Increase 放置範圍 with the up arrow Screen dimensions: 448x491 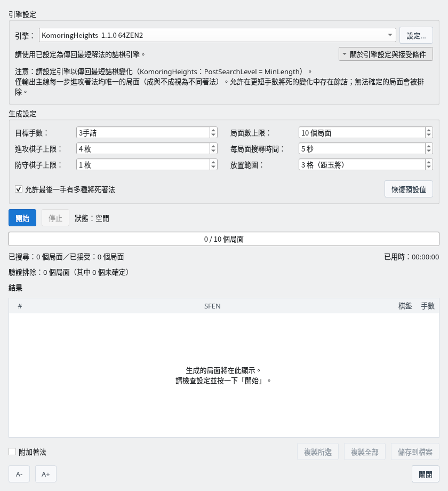(x=429, y=162)
